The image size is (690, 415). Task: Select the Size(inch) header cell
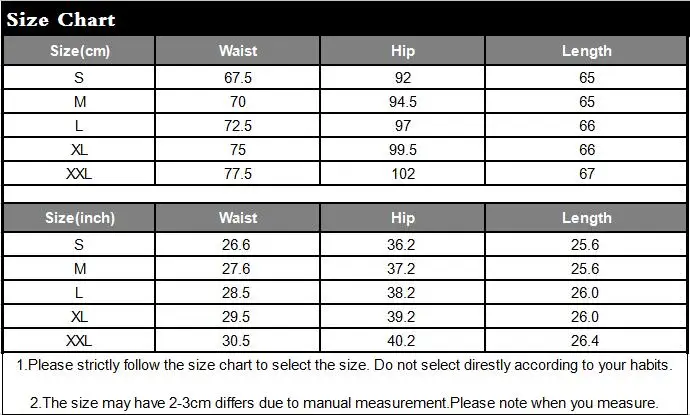(80, 218)
